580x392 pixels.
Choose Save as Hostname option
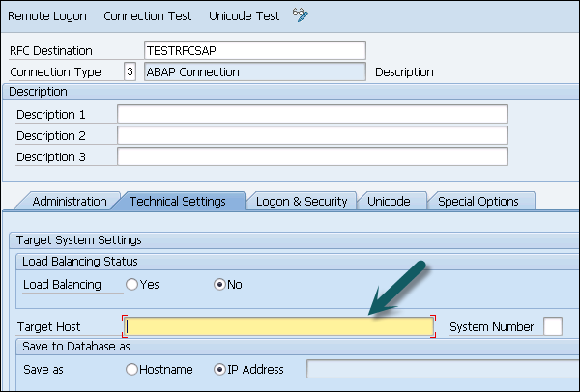(132, 369)
